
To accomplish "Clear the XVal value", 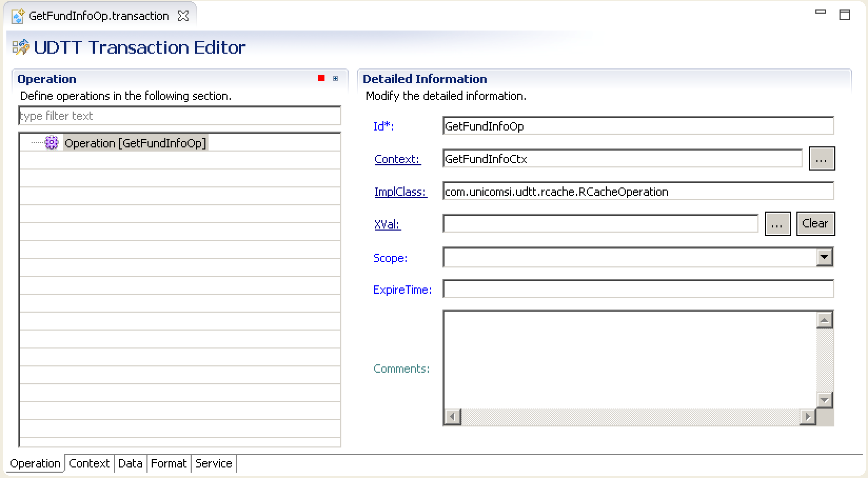I will tap(815, 224).
